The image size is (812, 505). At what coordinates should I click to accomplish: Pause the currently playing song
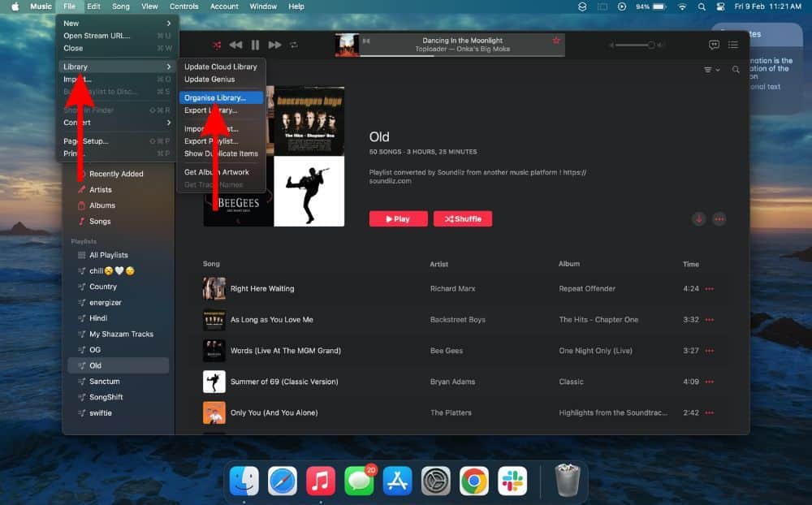click(x=255, y=45)
